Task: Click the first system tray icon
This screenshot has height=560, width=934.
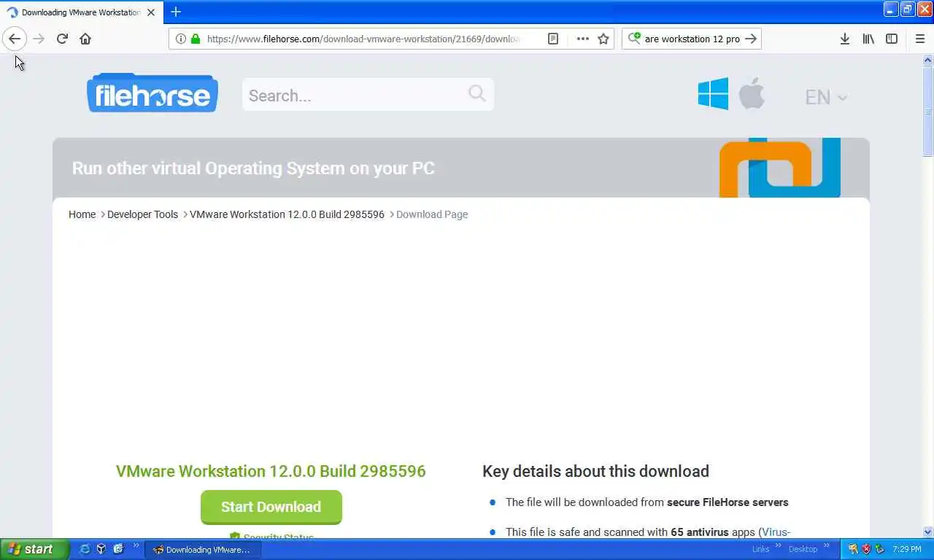Action: click(x=853, y=549)
